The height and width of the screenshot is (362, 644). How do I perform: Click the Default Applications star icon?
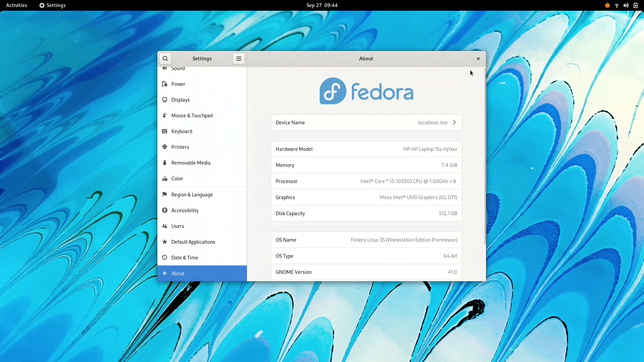165,242
